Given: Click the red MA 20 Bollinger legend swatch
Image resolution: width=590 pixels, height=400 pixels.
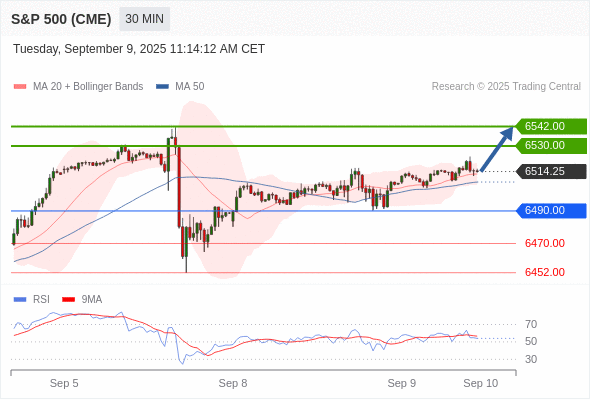Looking at the screenshot, I should [20, 87].
